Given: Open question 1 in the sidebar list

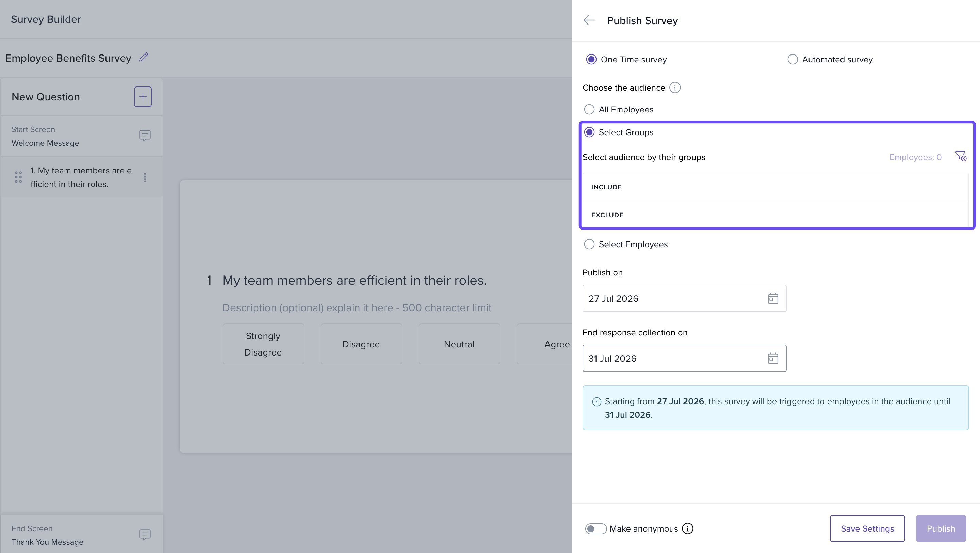Looking at the screenshot, I should (81, 177).
